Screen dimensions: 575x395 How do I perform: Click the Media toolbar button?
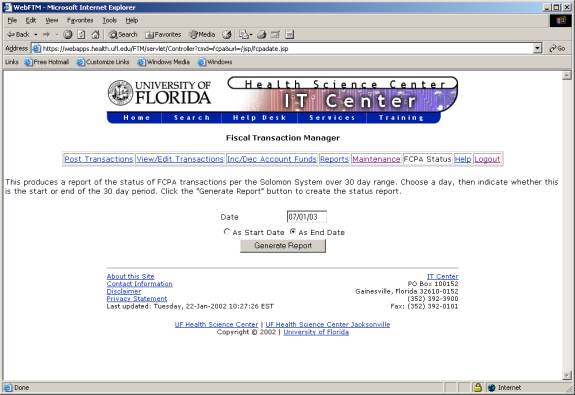tap(202, 35)
